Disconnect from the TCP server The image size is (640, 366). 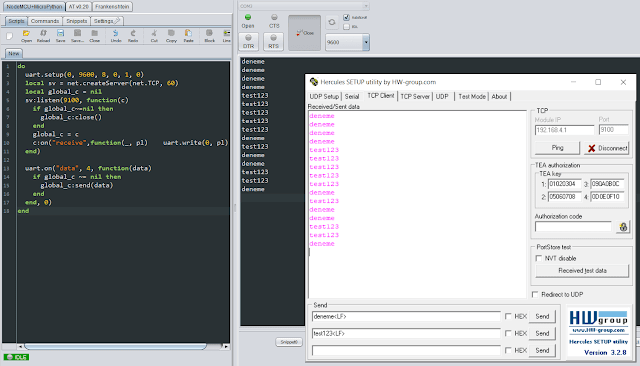coord(607,148)
